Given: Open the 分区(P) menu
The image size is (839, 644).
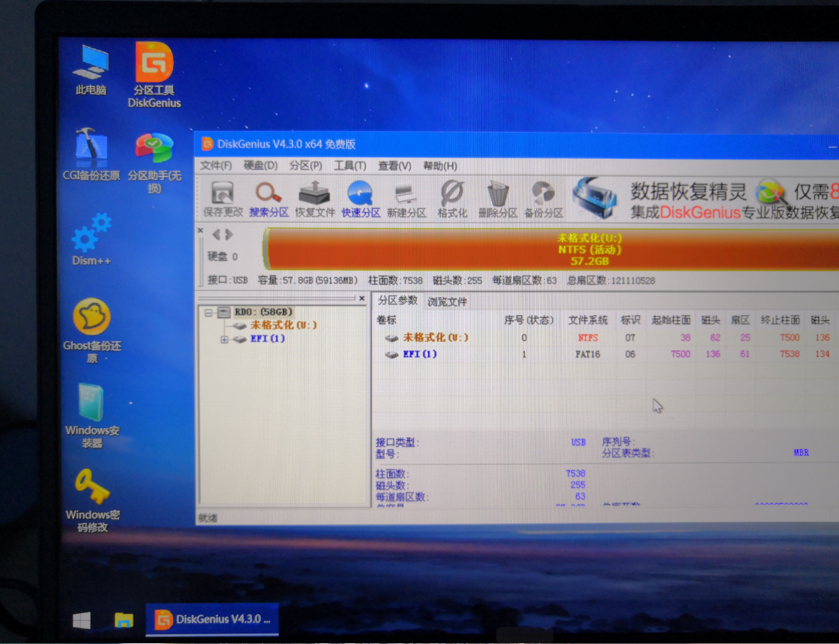Looking at the screenshot, I should [305, 166].
